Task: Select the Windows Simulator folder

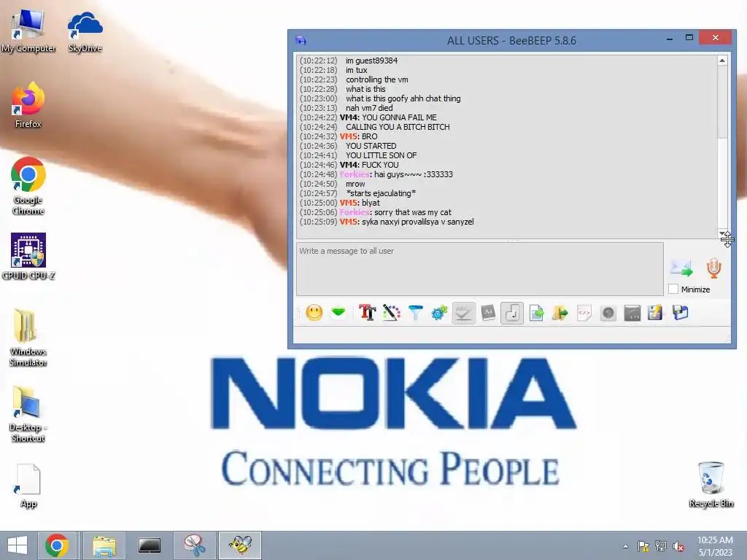Action: tap(28, 338)
